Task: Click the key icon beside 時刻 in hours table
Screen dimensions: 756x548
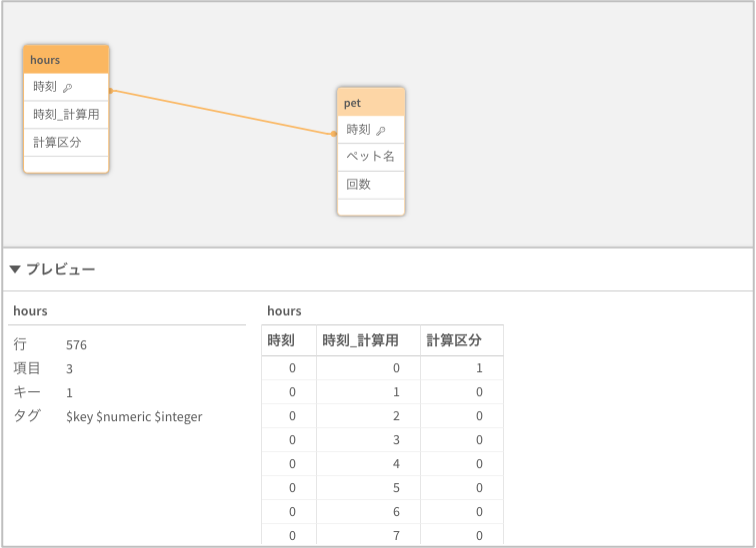Action: tap(67, 88)
